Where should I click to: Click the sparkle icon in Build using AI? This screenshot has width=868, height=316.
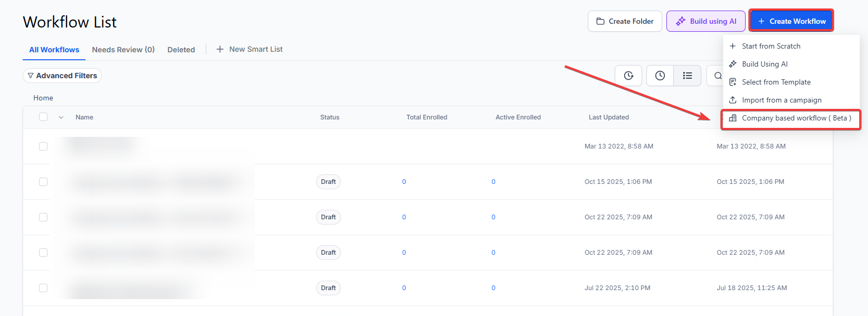coord(681,21)
